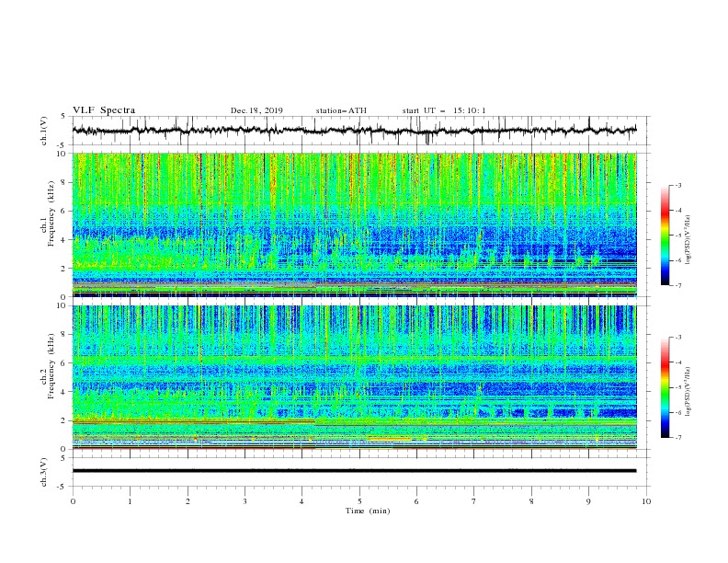The image size is (728, 563).
Task: Click the lower color scale bar
Action: coord(665,387)
